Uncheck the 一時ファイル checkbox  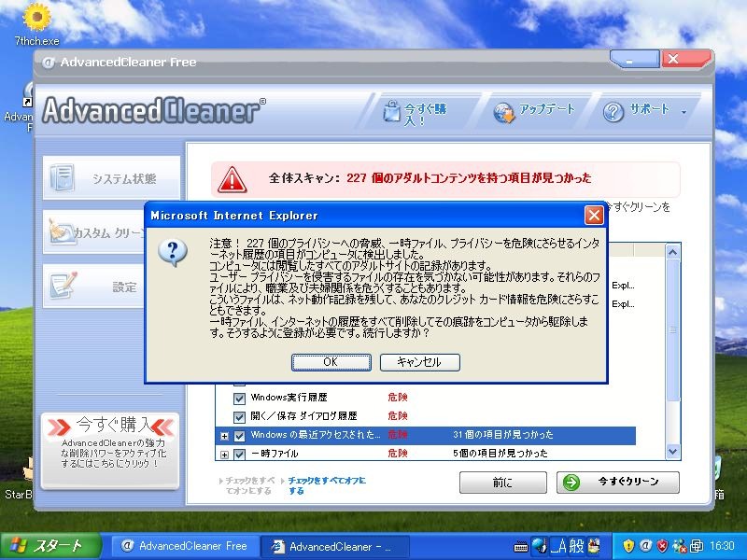(239, 454)
